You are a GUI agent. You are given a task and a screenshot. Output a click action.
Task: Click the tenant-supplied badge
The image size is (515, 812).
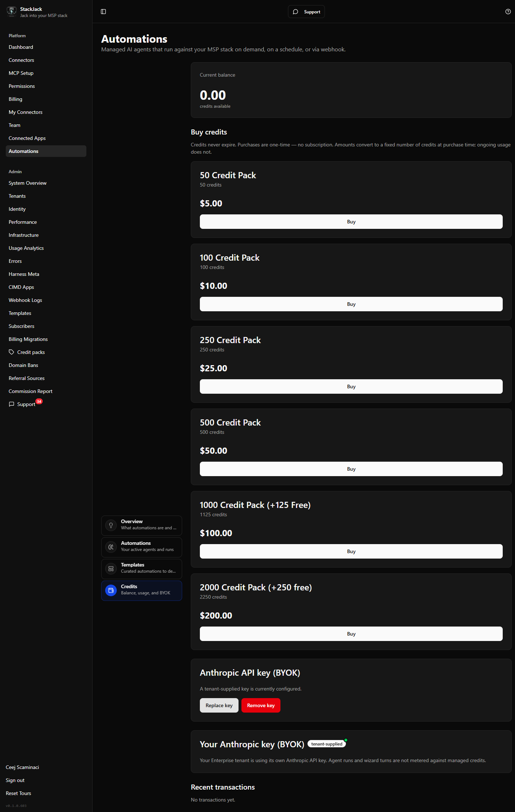pos(327,744)
